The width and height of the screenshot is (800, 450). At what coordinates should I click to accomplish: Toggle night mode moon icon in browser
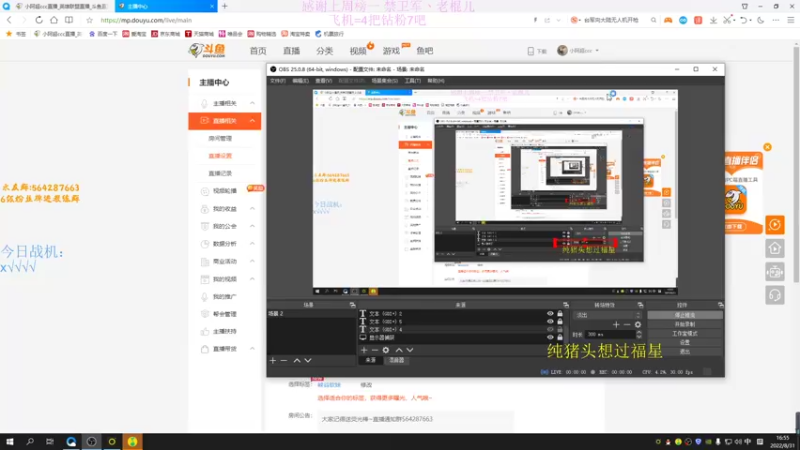[761, 20]
